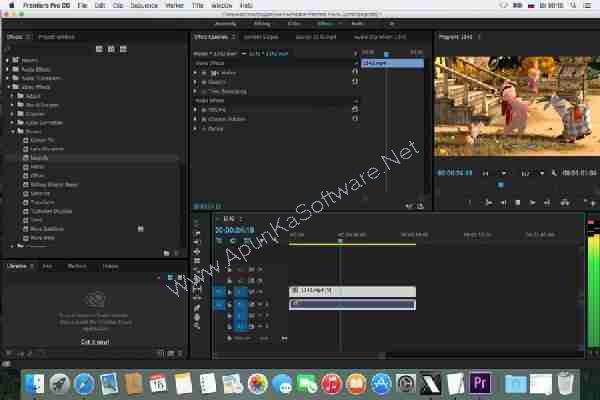Viewport: 600px width, 400px height.
Task: Open the Sequence menu
Action: click(144, 5)
